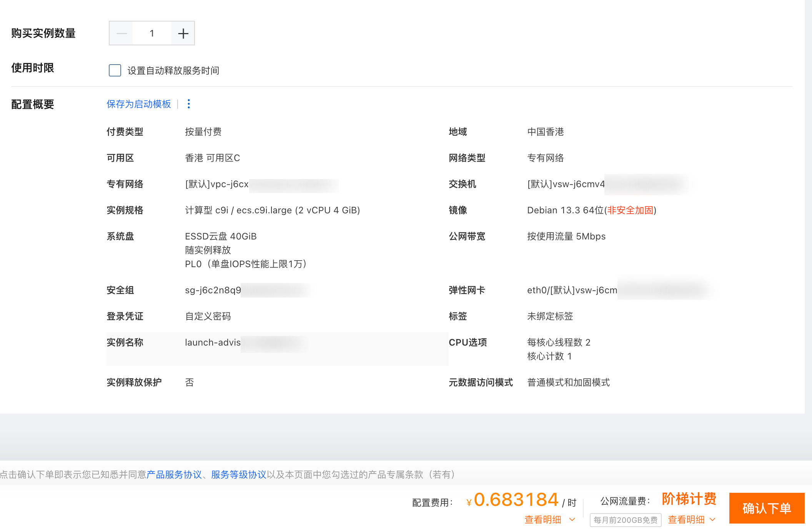Click the sg-j6c2n8q9 security group value
Screen dimensions: 812x532
[213, 290]
